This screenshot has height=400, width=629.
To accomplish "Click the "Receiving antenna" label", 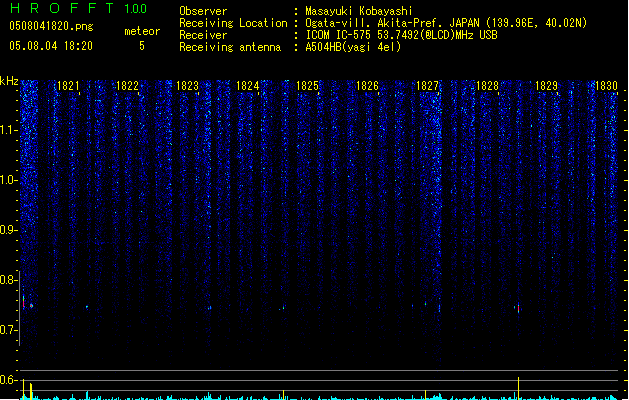I will pos(230,47).
